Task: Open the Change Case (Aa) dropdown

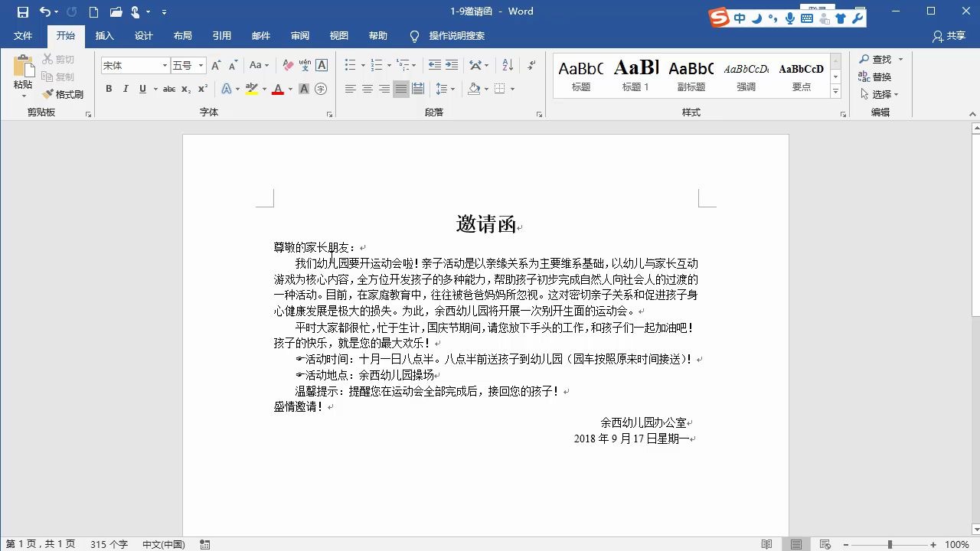Action: [x=260, y=66]
